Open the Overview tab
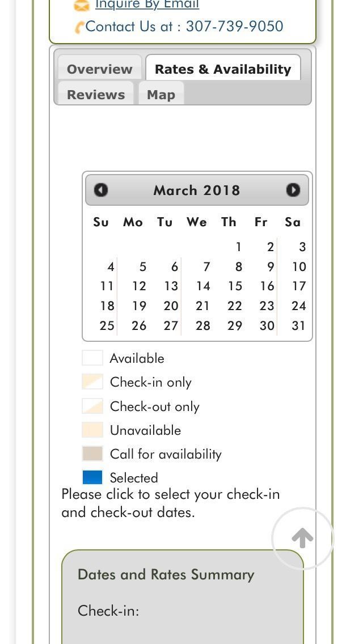 (x=99, y=69)
